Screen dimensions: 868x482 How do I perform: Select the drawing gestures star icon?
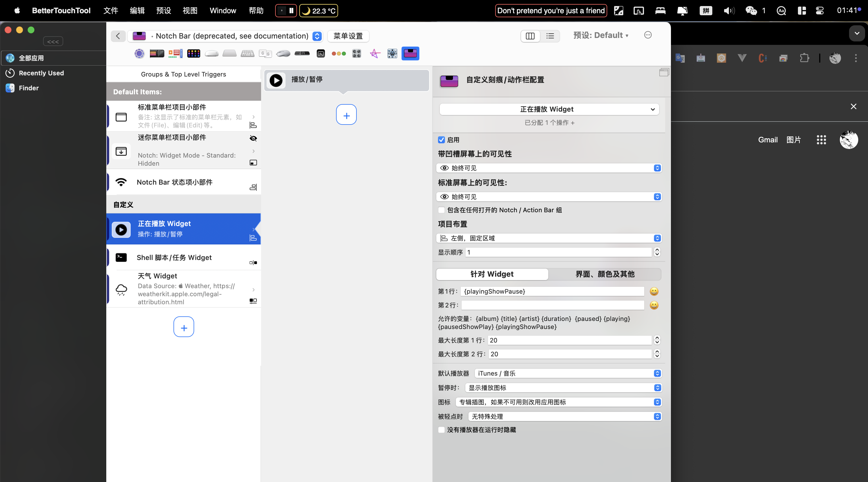click(x=375, y=53)
